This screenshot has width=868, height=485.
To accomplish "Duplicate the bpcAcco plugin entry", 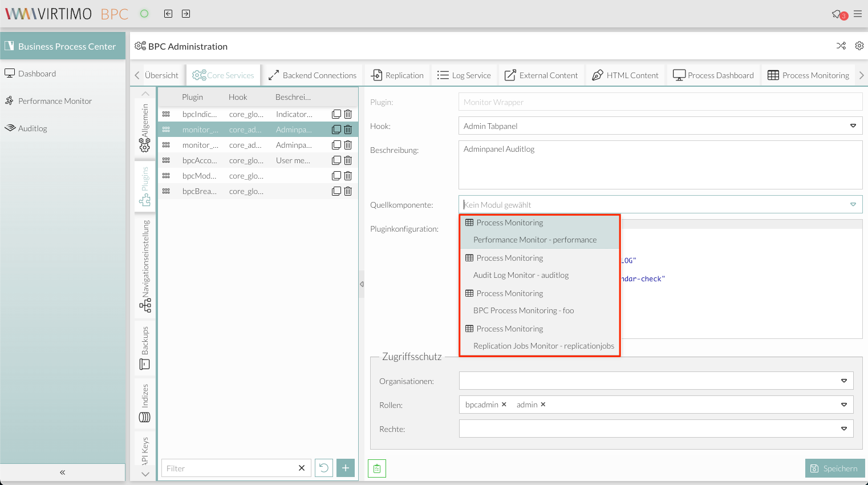I will [336, 160].
